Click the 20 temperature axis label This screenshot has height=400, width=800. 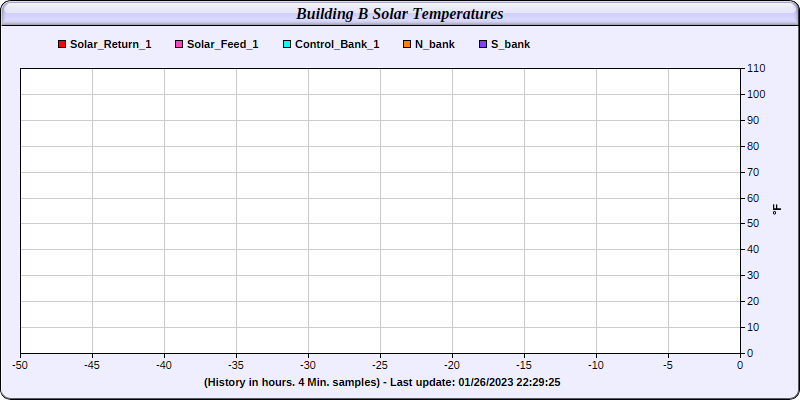pyautogui.click(x=753, y=302)
